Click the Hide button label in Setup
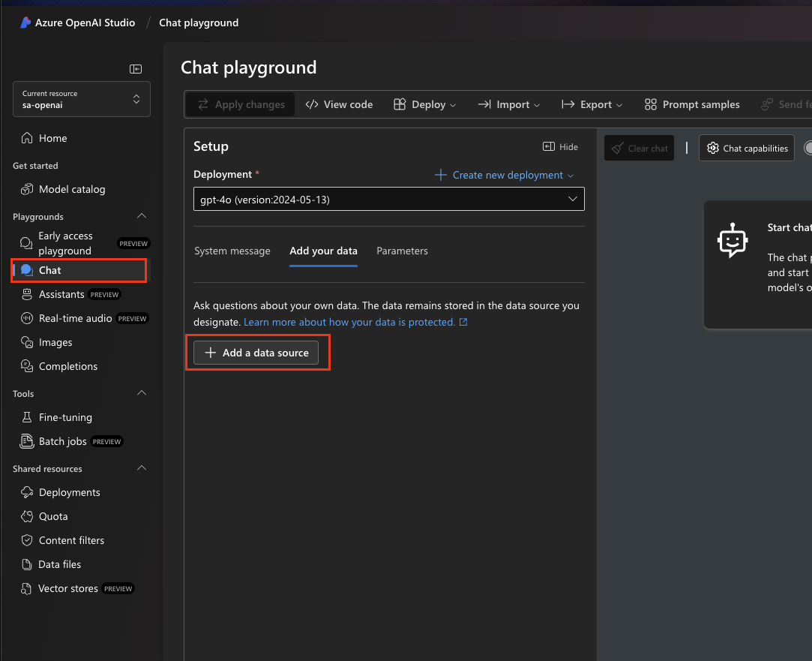 (x=568, y=146)
